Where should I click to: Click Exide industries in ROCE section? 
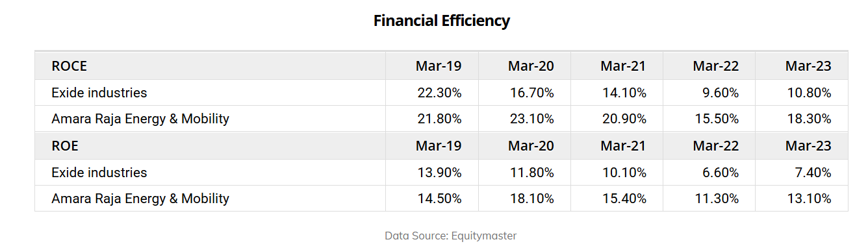[99, 93]
